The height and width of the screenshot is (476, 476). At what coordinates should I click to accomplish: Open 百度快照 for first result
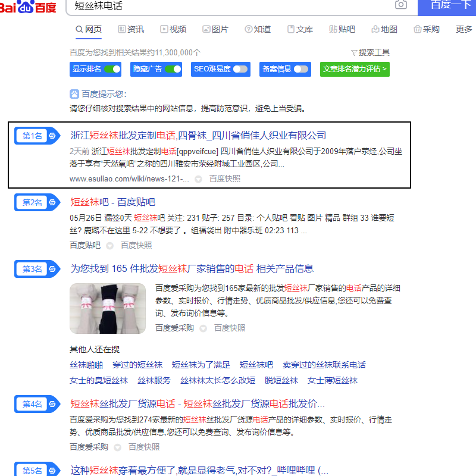tap(225, 178)
